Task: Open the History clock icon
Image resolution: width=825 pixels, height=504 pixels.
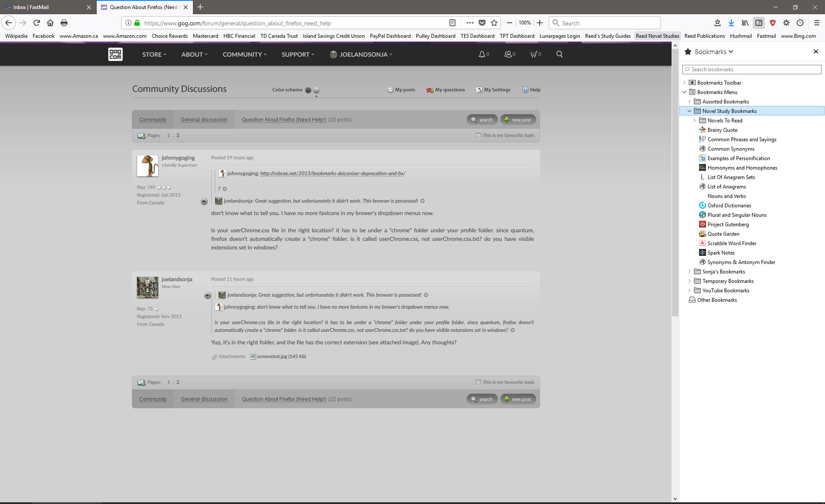Action: 800,23
